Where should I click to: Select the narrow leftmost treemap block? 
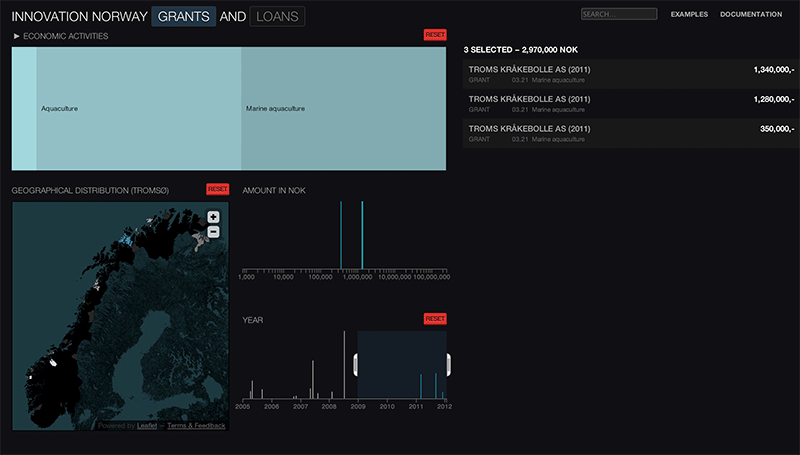click(x=24, y=109)
